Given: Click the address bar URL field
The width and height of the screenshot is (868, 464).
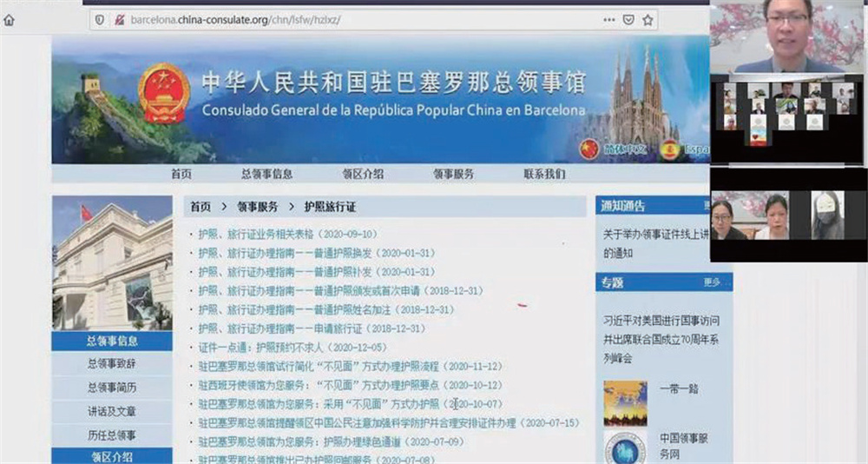Looking at the screenshot, I should 347,20.
